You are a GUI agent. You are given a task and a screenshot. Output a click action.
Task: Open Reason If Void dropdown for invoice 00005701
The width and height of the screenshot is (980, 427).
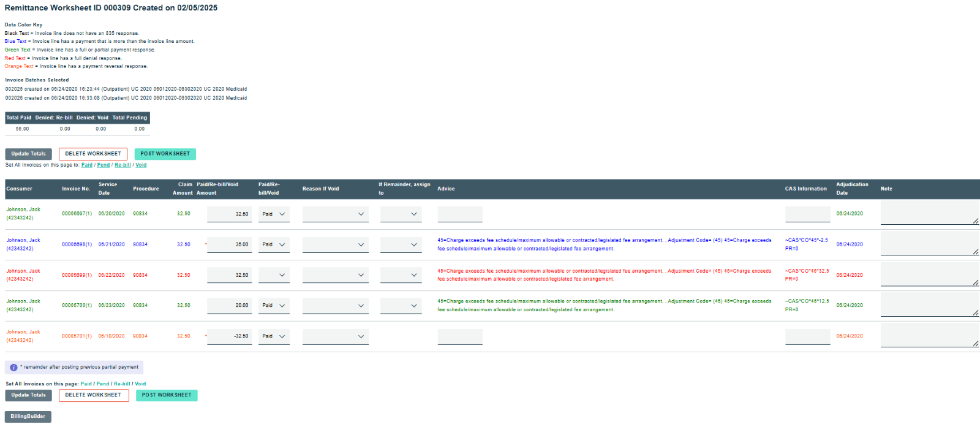(335, 336)
